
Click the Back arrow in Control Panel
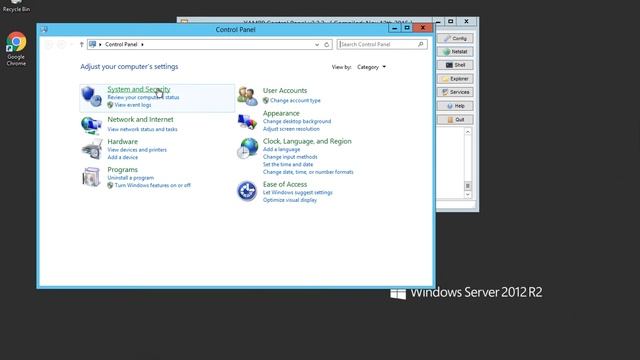(x=49, y=44)
